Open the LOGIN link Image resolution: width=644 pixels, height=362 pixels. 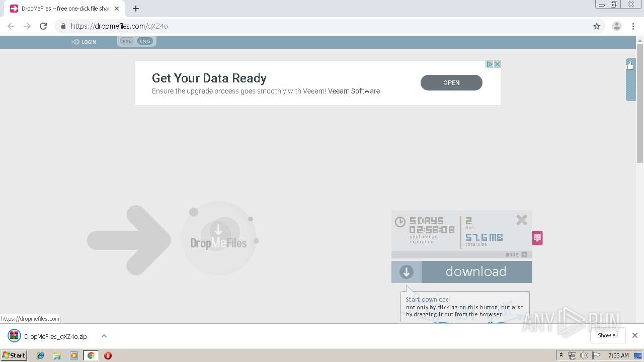(x=84, y=42)
